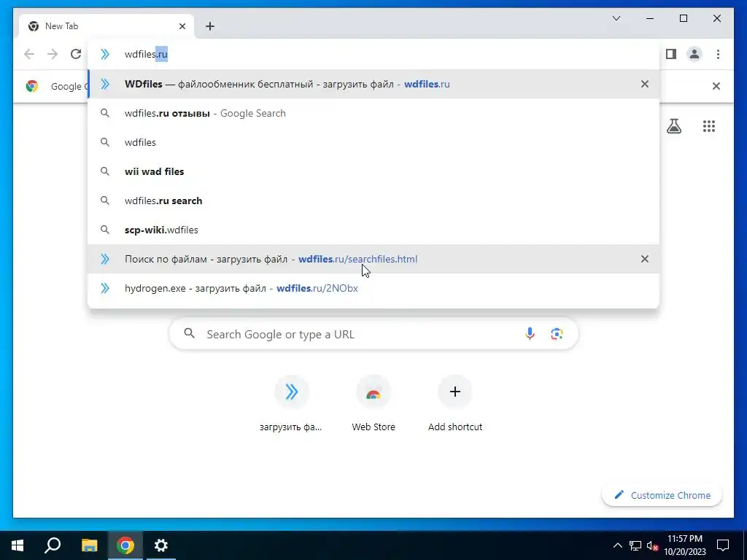Click the muted volume tray icon
The width and height of the screenshot is (747, 560).
[x=652, y=545]
